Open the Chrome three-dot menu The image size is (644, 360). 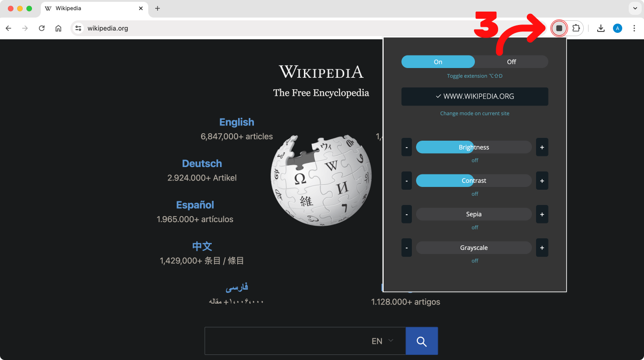pyautogui.click(x=634, y=28)
